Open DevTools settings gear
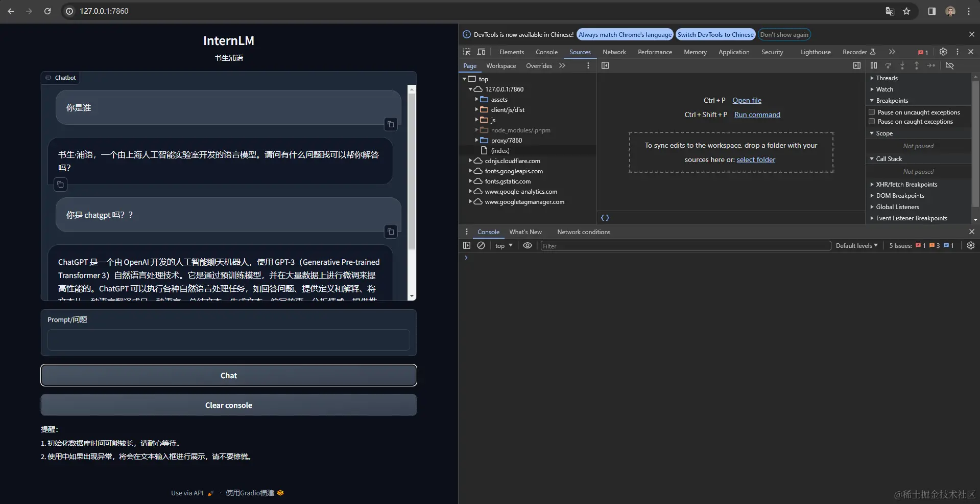The height and width of the screenshot is (504, 980). point(943,52)
